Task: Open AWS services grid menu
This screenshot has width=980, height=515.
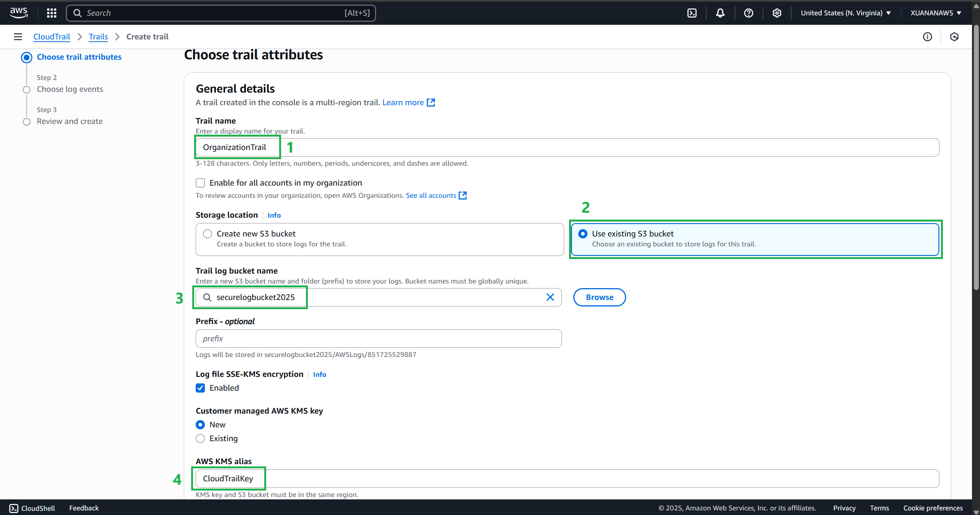Action: tap(51, 13)
